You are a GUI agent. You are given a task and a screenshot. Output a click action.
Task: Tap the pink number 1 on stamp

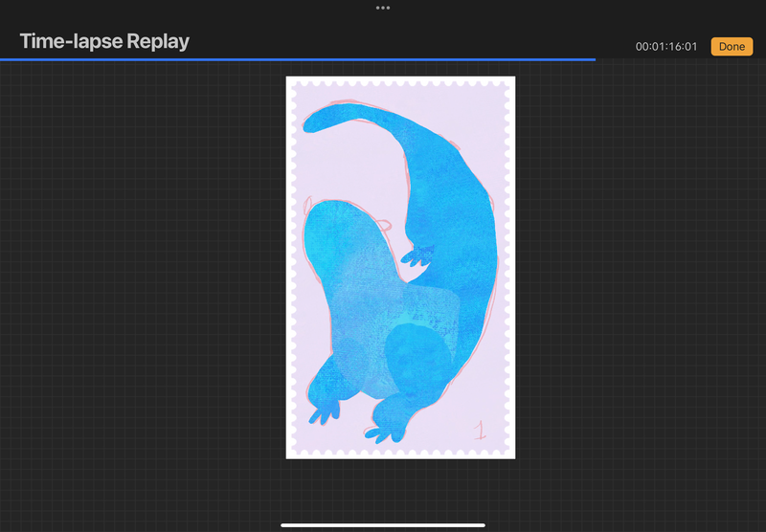point(480,430)
